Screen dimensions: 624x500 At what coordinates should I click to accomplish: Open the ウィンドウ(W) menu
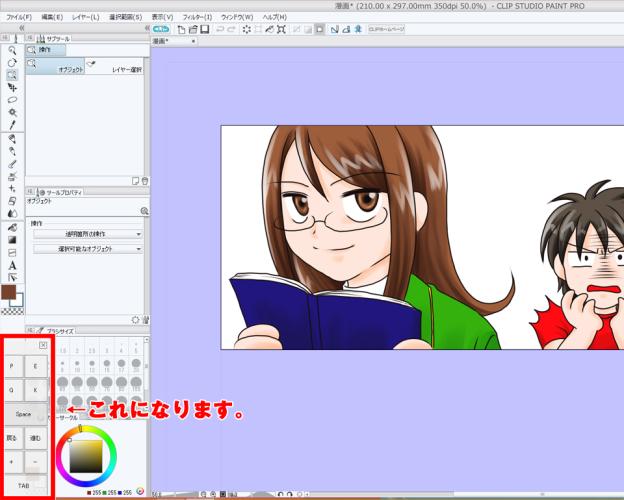[x=237, y=17]
